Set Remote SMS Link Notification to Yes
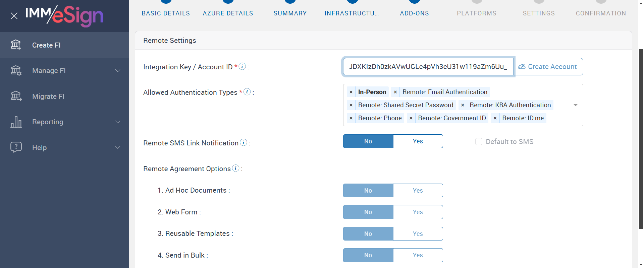Screen dimensions: 644x268 (x=418, y=141)
